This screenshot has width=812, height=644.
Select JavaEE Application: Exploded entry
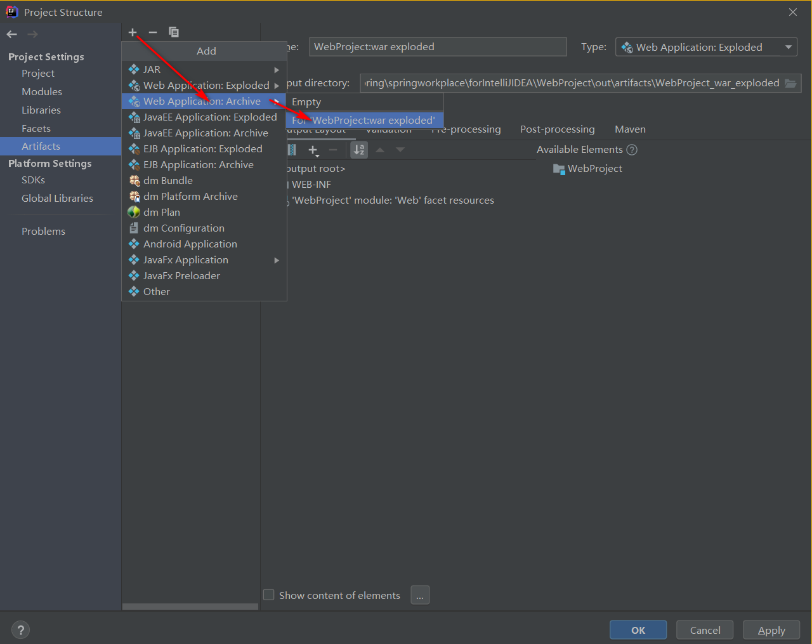(x=204, y=117)
